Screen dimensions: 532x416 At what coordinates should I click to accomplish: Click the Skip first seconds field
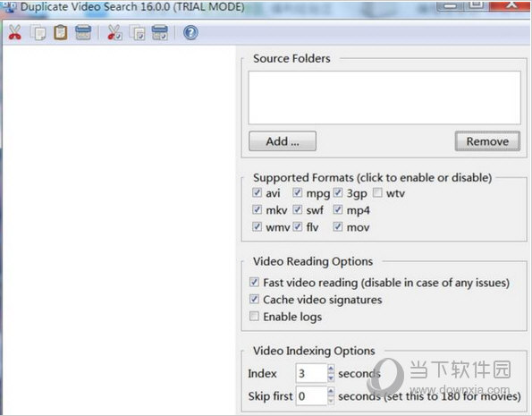point(311,396)
